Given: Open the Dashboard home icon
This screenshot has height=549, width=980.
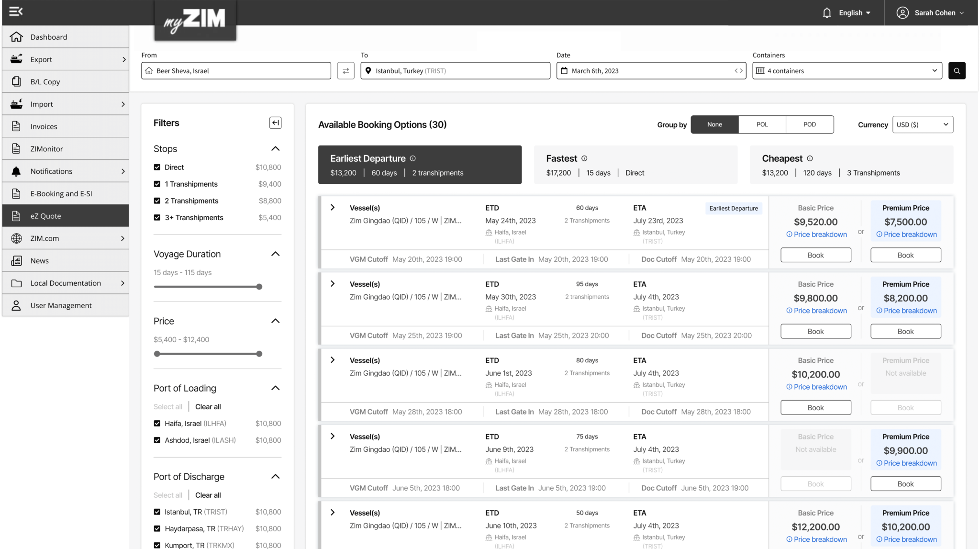Looking at the screenshot, I should [x=16, y=37].
